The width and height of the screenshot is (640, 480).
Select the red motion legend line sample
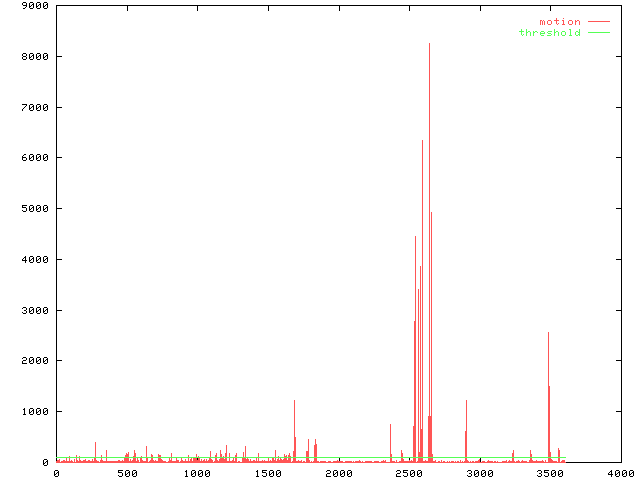[598, 21]
